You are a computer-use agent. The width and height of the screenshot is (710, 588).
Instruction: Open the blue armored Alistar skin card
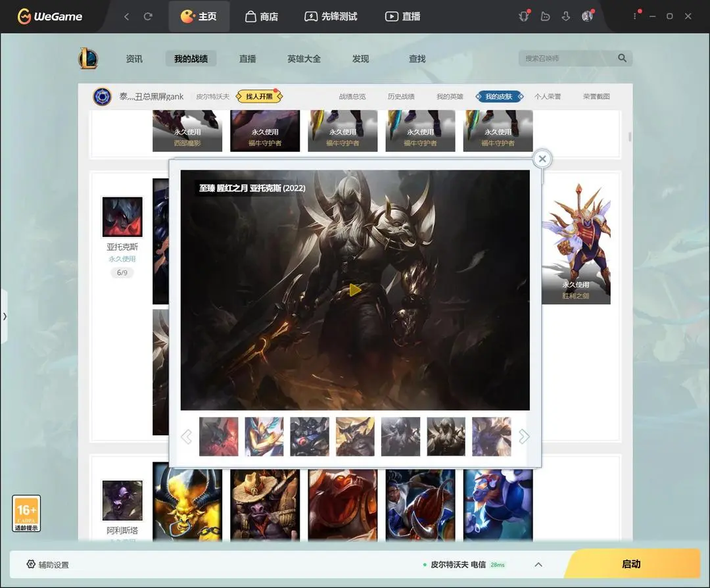point(498,504)
